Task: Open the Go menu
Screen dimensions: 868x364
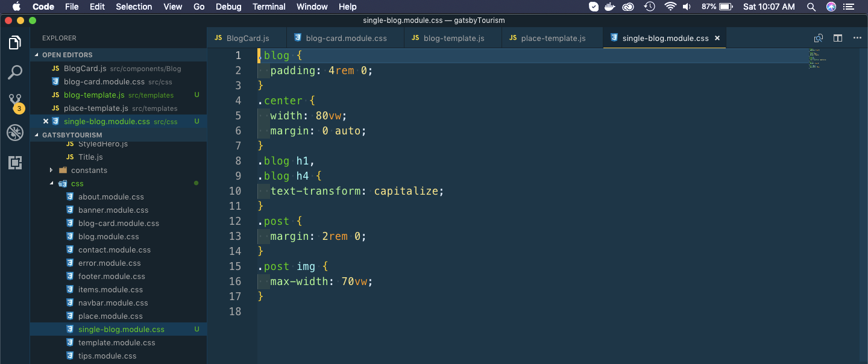Action: pyautogui.click(x=200, y=7)
